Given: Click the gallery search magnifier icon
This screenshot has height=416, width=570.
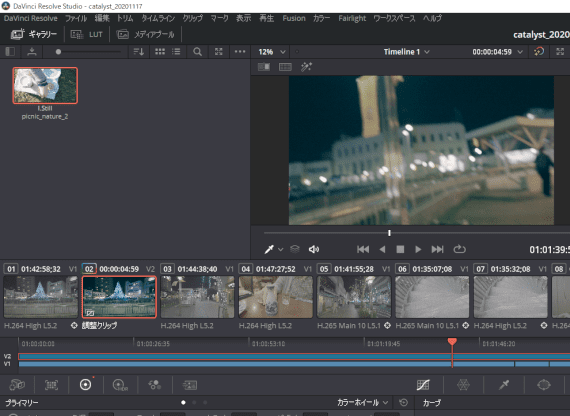Looking at the screenshot, I should click(x=197, y=52).
